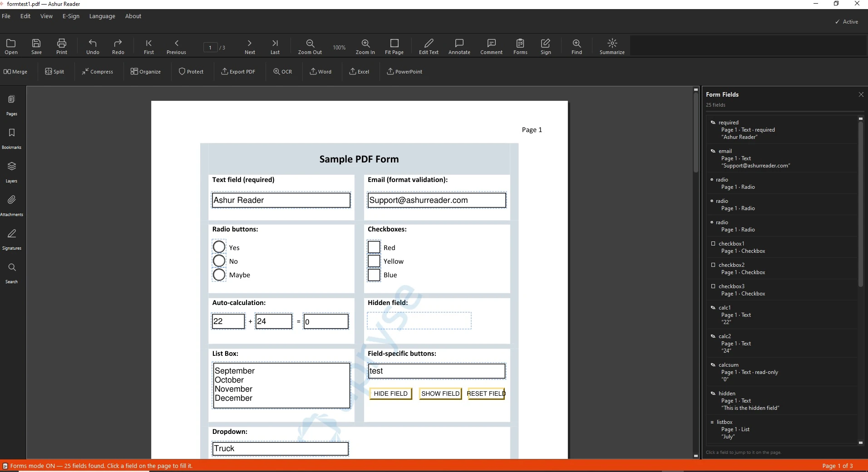Open the Search sidebar panel
Viewport: 868px width, 472px height.
point(12,273)
